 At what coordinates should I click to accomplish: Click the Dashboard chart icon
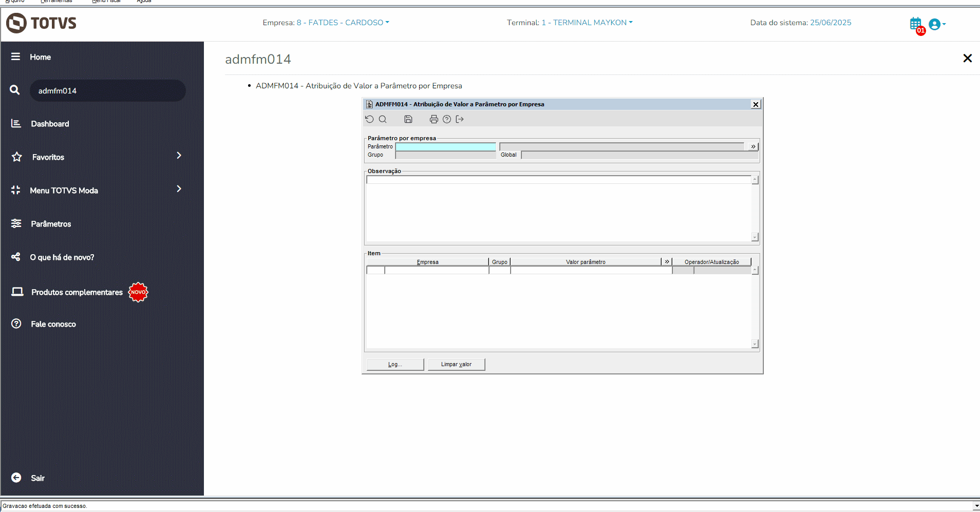[x=16, y=123]
